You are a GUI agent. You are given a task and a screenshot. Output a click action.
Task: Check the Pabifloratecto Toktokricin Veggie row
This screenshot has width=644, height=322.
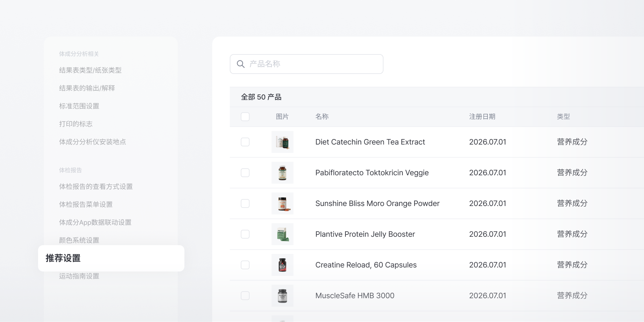click(x=245, y=173)
